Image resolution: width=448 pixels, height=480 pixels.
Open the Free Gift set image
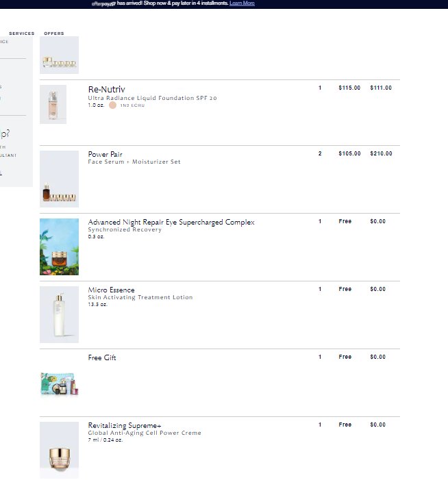(x=59, y=383)
